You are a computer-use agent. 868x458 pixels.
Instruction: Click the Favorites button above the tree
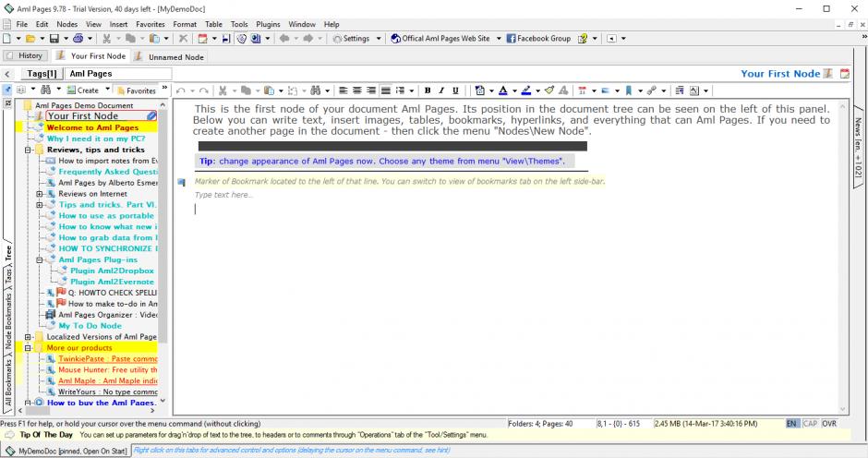point(136,90)
